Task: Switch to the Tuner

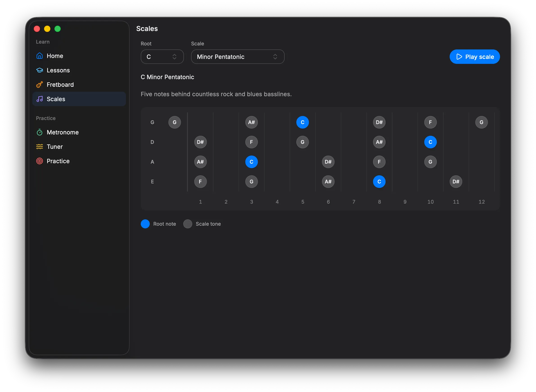Action: (x=79, y=147)
